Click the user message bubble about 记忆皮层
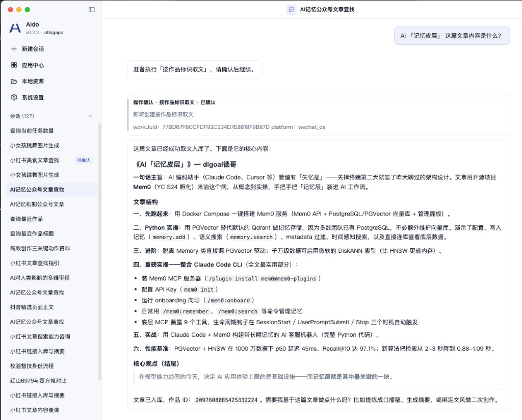This screenshot has width=522, height=420. point(452,36)
